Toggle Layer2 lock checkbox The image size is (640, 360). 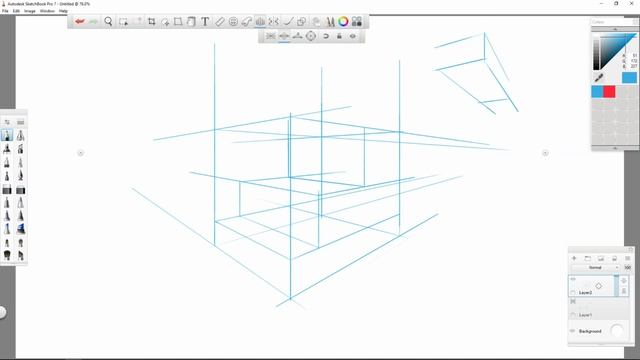(x=573, y=293)
